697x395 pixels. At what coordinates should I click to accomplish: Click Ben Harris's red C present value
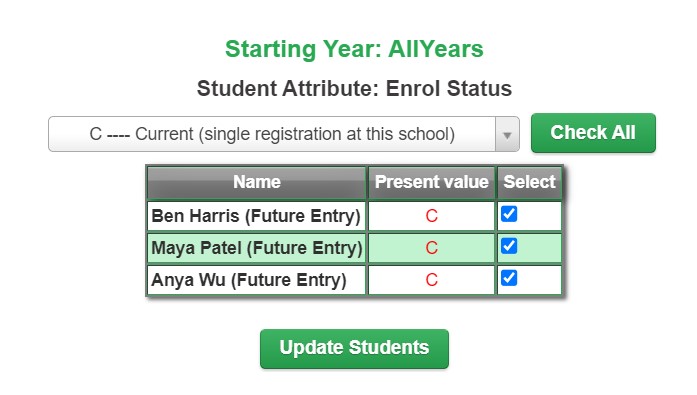[x=432, y=216]
